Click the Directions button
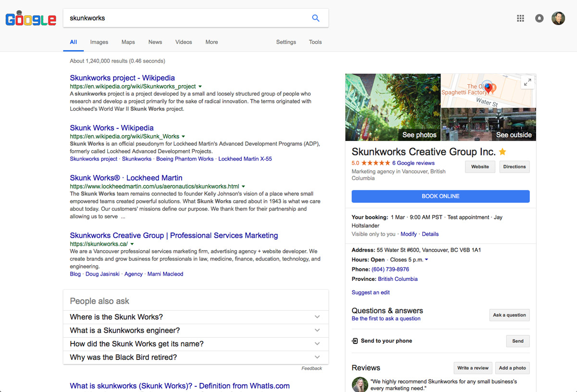Screen dimensions: 577x392 point(514,167)
